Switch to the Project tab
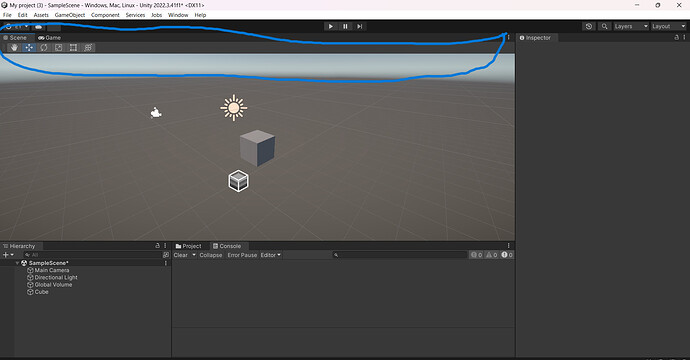 [188, 246]
